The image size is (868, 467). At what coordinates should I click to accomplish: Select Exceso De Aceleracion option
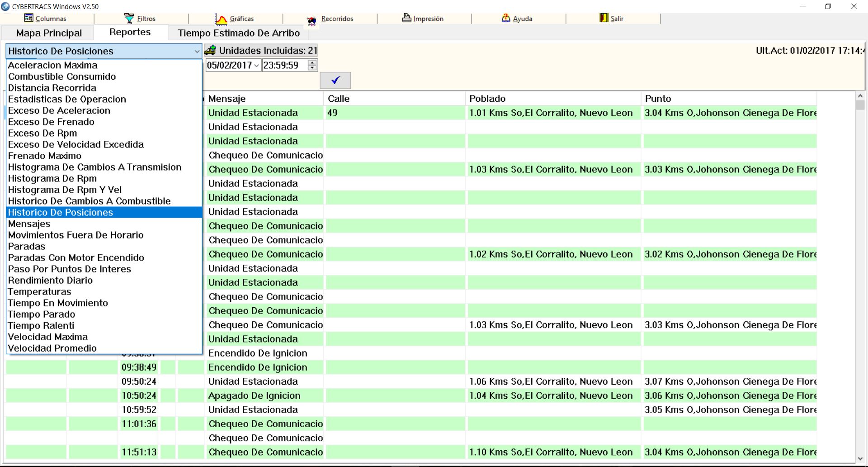[104, 110]
